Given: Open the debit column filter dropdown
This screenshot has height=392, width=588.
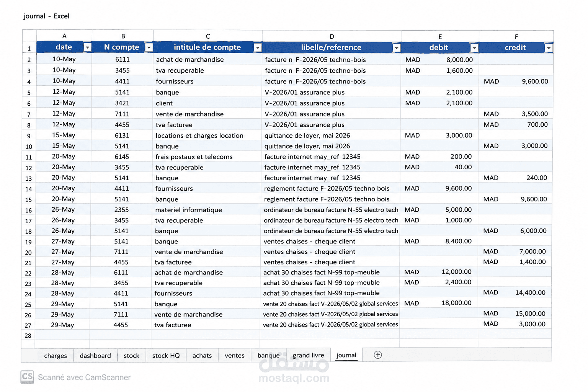Looking at the screenshot, I should pos(475,47).
